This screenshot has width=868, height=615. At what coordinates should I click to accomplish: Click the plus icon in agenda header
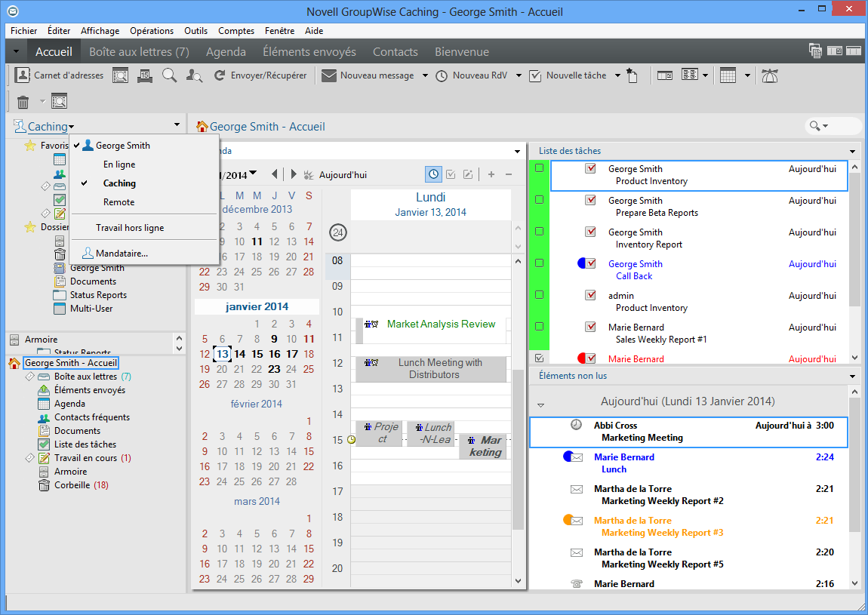pyautogui.click(x=491, y=174)
